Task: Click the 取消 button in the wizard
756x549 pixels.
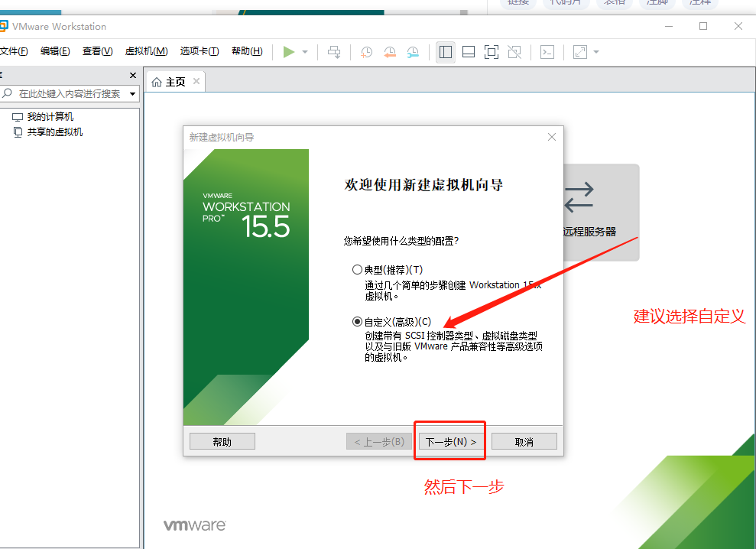Action: [x=524, y=441]
